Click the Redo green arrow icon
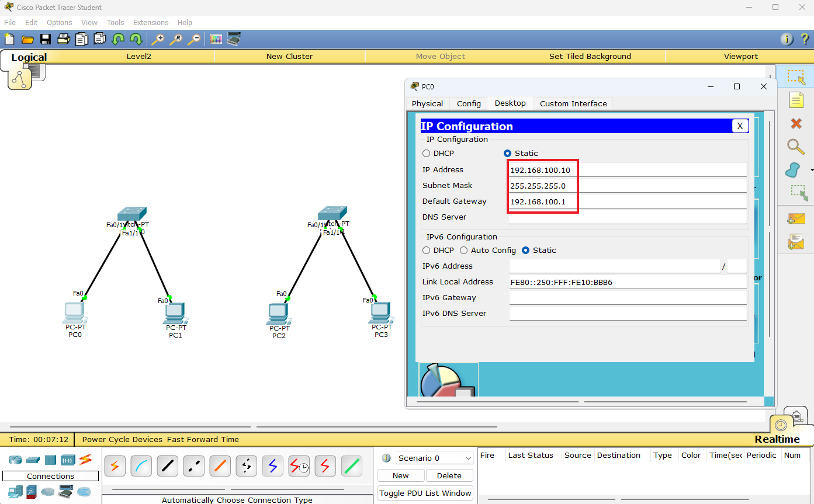The image size is (814, 504). (x=136, y=40)
